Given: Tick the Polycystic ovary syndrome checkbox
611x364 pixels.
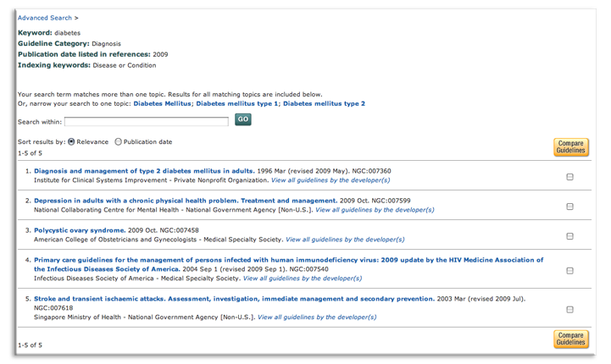Looking at the screenshot, I should pyautogui.click(x=569, y=236).
